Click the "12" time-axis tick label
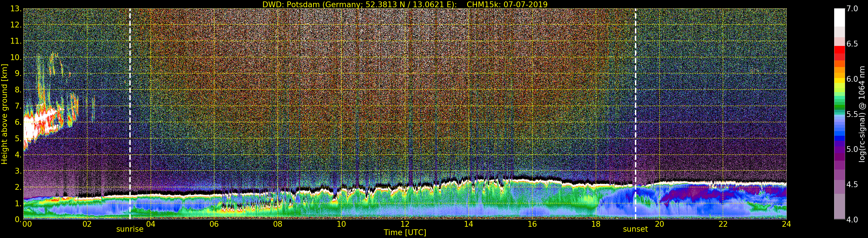Image resolution: width=868 pixels, height=238 pixels. [x=405, y=224]
